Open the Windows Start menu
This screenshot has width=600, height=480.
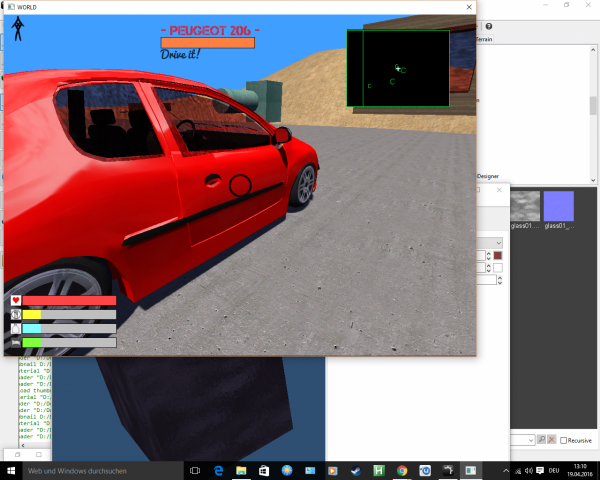tap(11, 470)
